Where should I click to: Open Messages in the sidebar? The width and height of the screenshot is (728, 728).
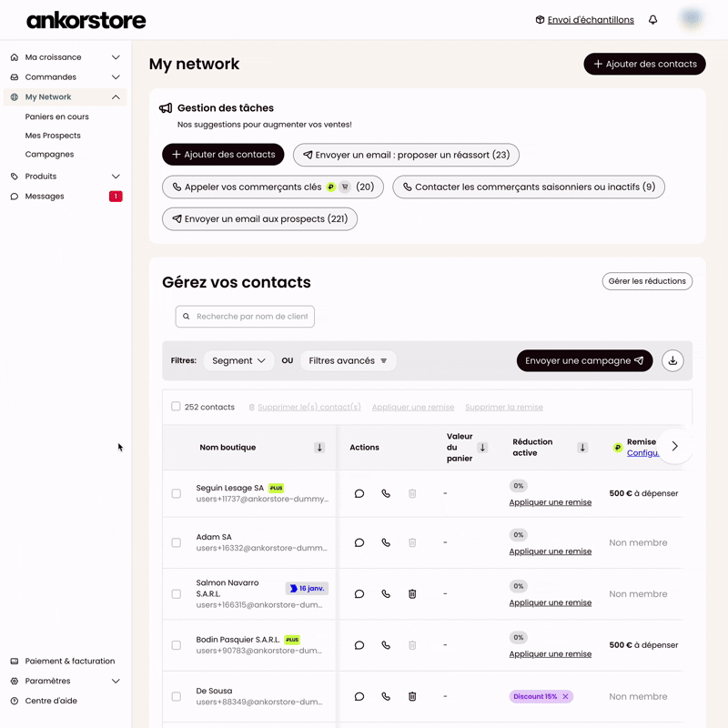pos(45,197)
